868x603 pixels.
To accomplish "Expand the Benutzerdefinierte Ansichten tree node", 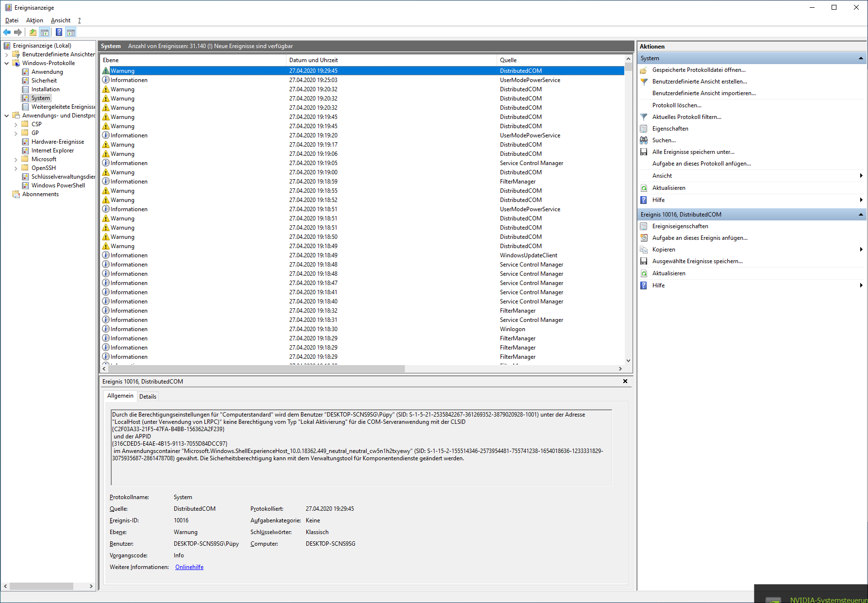I will (6, 54).
